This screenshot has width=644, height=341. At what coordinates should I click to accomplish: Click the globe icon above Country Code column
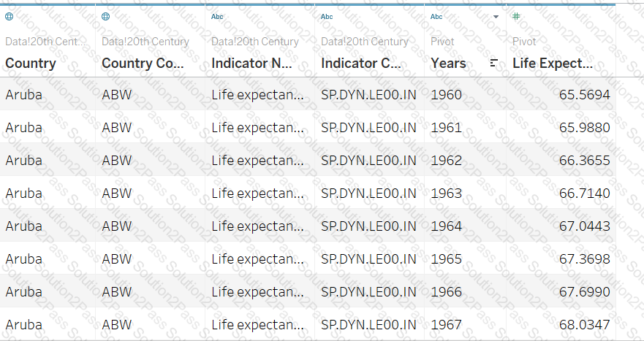tap(106, 16)
